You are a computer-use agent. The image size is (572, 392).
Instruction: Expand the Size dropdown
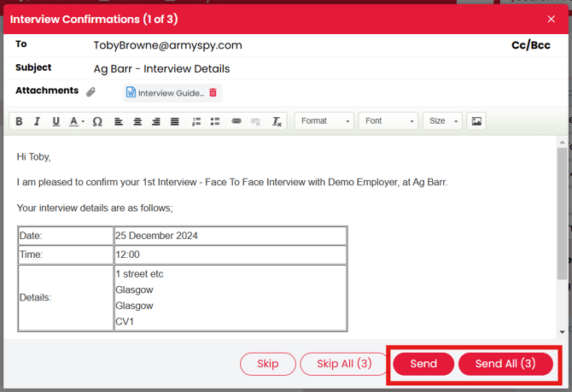point(442,121)
